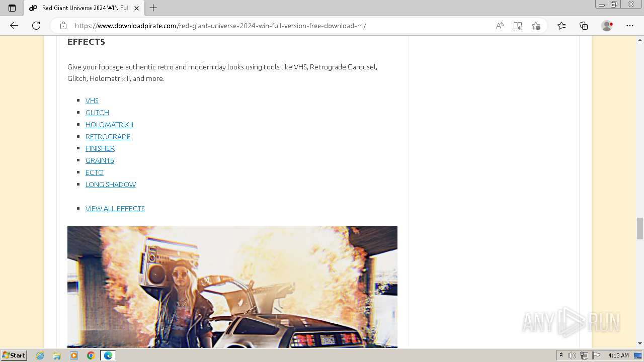Open the Settings and more ellipsis menu
The width and height of the screenshot is (644, 362).
pos(630,26)
